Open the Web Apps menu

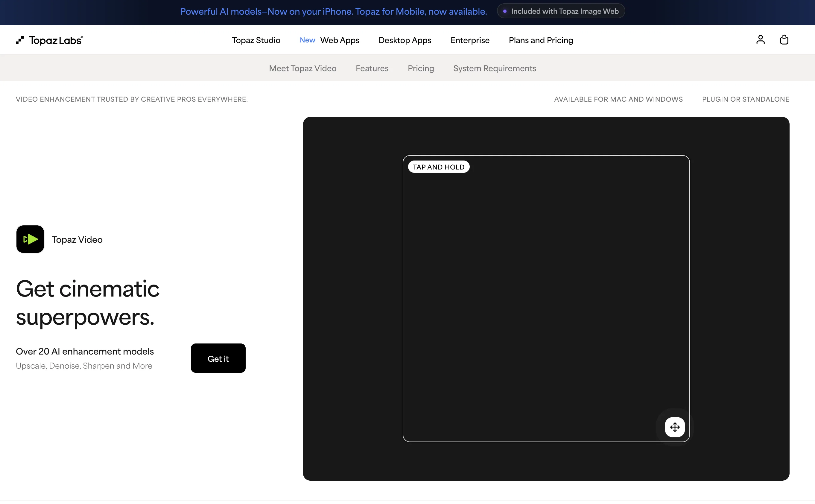pyautogui.click(x=340, y=40)
